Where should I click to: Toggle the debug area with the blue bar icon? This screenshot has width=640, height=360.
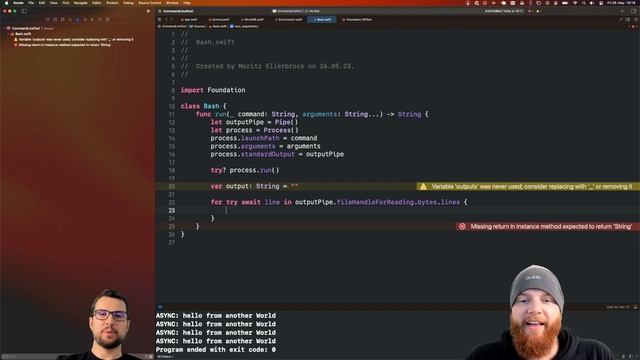[x=160, y=307]
